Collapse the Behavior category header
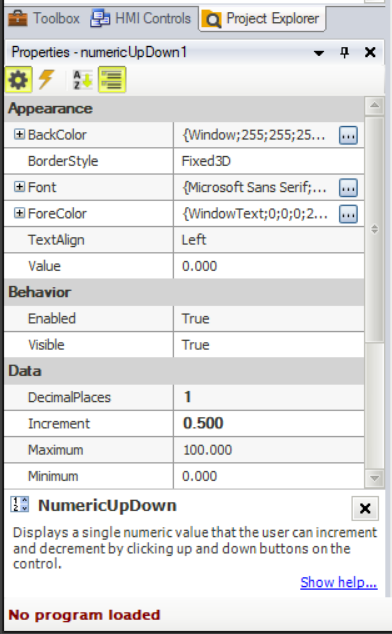This screenshot has height=634, width=392. pos(184,292)
